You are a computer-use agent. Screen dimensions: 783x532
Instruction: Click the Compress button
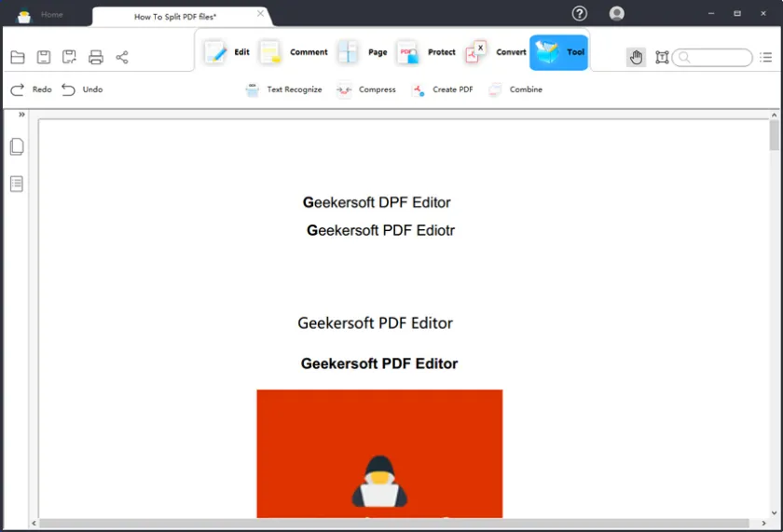[x=366, y=90]
